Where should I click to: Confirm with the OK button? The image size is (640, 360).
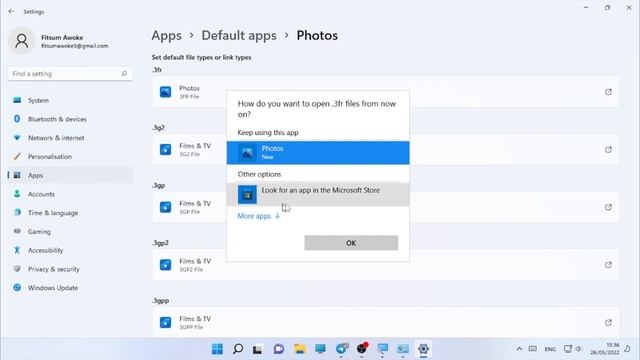click(x=351, y=243)
